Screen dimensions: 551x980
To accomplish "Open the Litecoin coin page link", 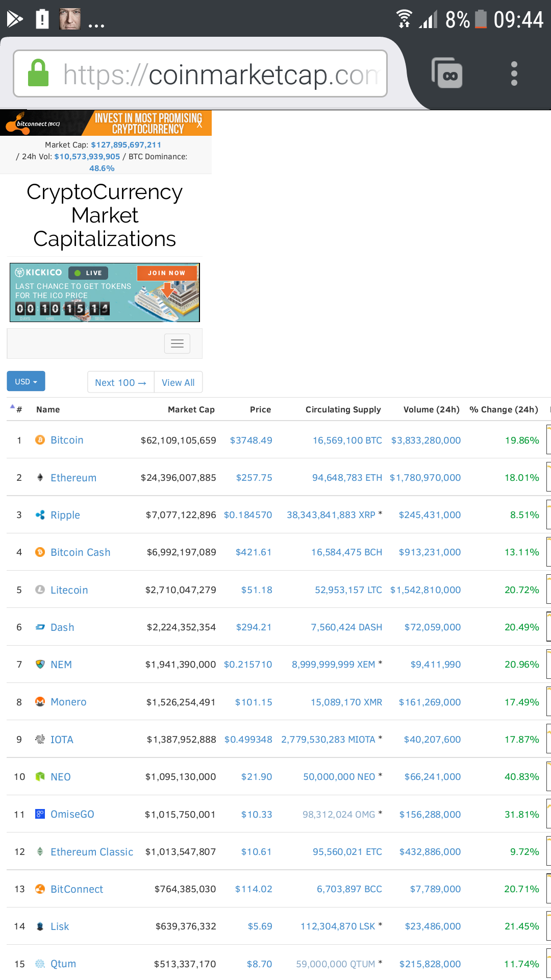I will [69, 590].
